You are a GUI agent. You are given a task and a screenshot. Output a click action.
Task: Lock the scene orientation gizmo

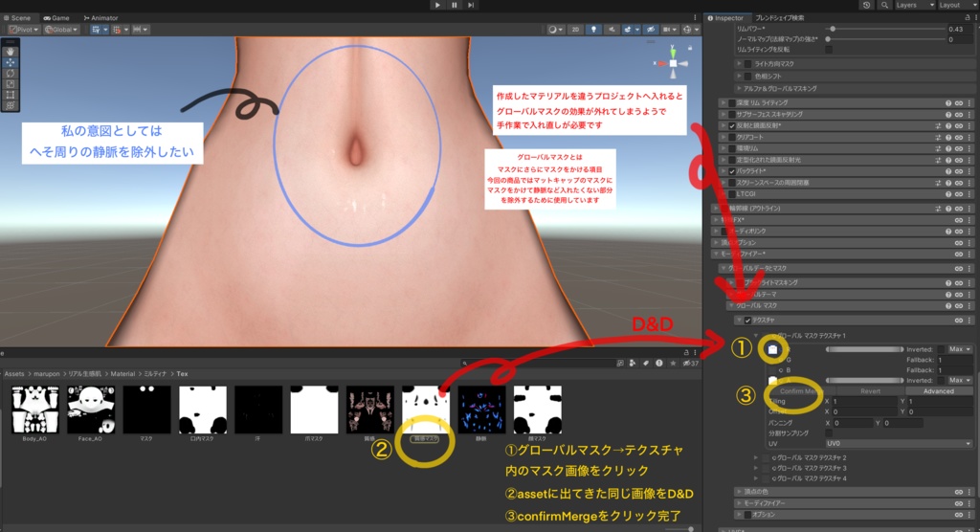tap(690, 48)
